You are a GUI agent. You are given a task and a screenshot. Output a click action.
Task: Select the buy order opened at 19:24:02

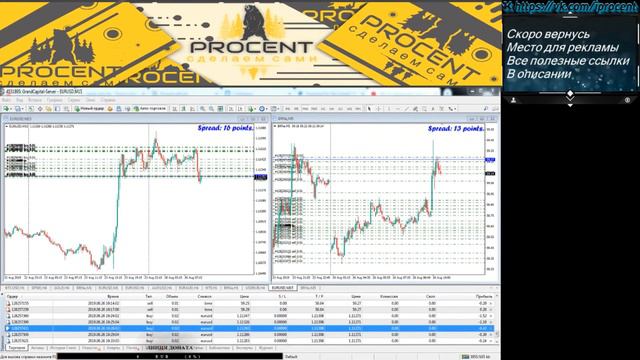point(249,316)
